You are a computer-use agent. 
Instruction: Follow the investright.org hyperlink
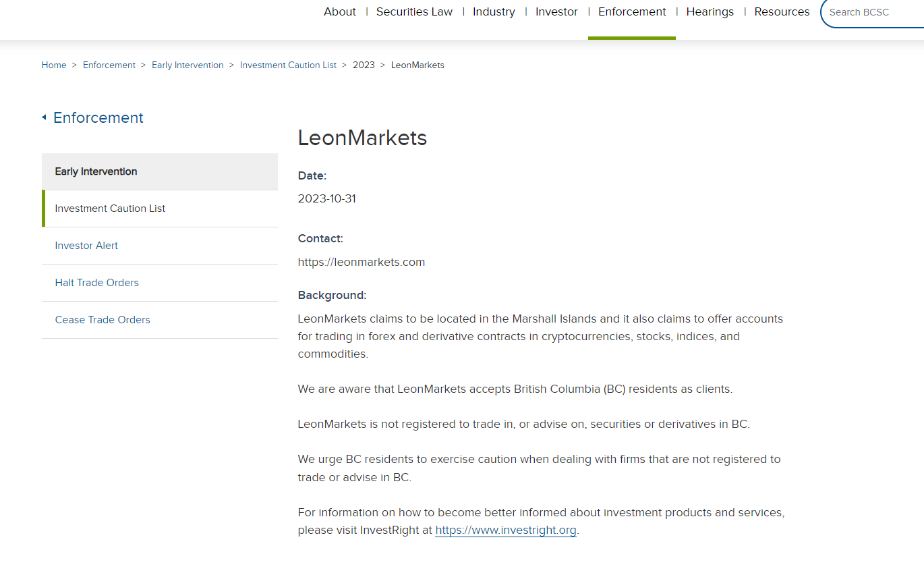(506, 530)
